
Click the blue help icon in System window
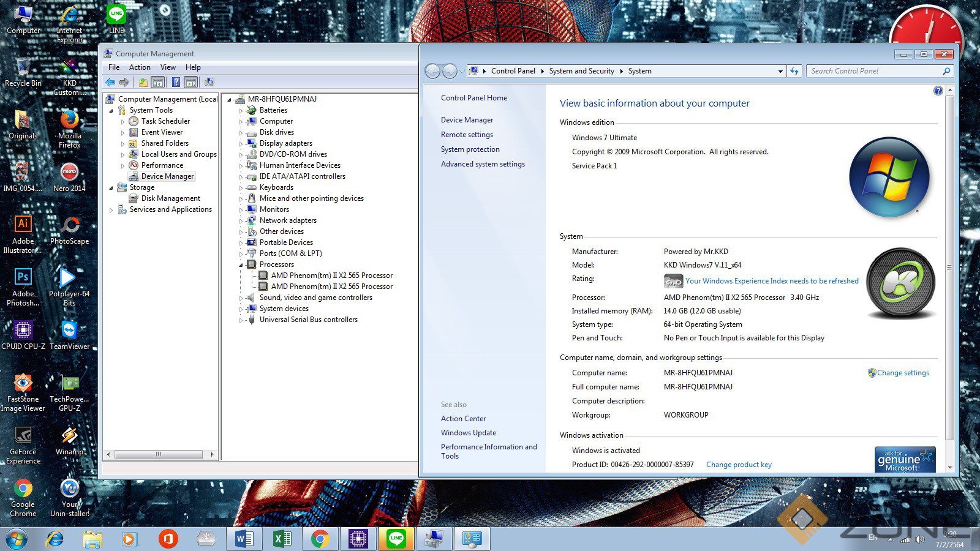click(938, 91)
